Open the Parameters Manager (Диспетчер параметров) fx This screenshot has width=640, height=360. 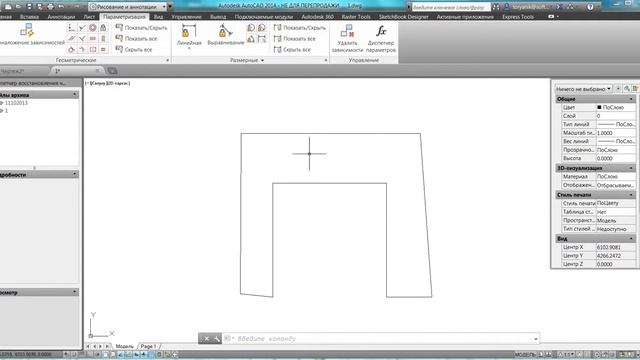[x=381, y=38]
